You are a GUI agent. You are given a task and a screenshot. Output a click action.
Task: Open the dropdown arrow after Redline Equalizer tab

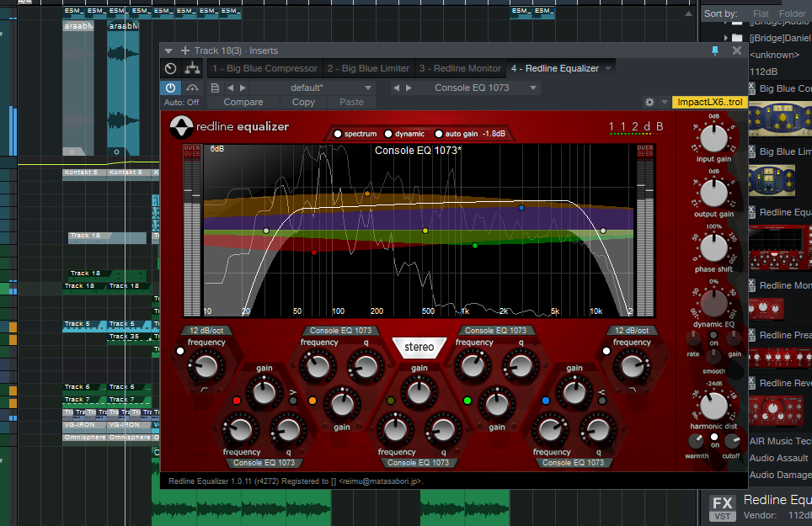[608, 68]
